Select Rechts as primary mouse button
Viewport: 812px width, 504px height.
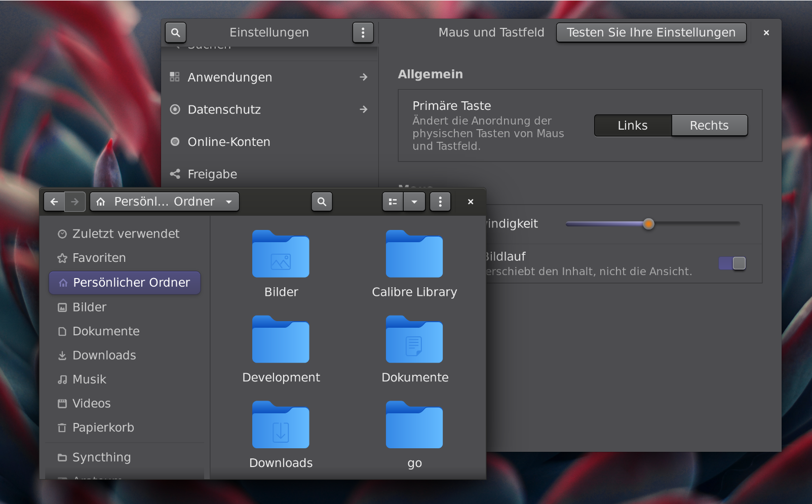click(x=709, y=126)
